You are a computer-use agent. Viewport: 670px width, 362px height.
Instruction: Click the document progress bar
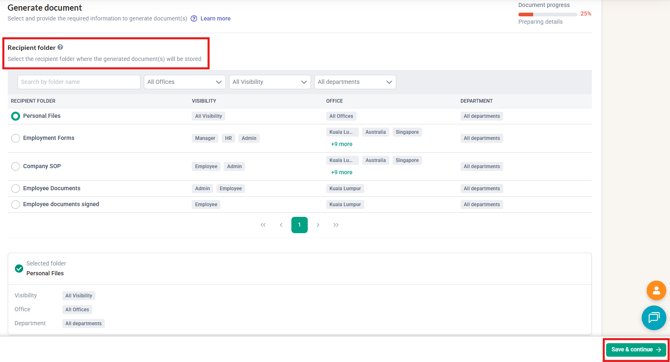(x=548, y=14)
